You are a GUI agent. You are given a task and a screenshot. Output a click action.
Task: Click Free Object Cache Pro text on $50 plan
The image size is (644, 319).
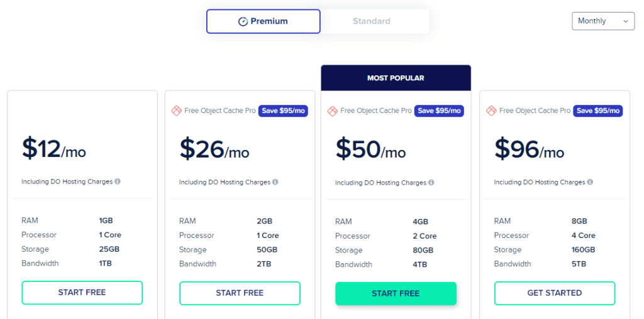(376, 111)
